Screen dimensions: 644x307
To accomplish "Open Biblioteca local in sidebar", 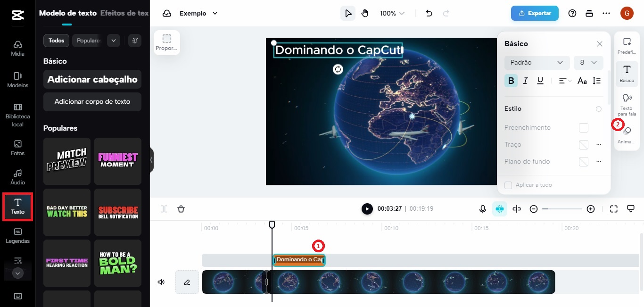I will pyautogui.click(x=17, y=116).
